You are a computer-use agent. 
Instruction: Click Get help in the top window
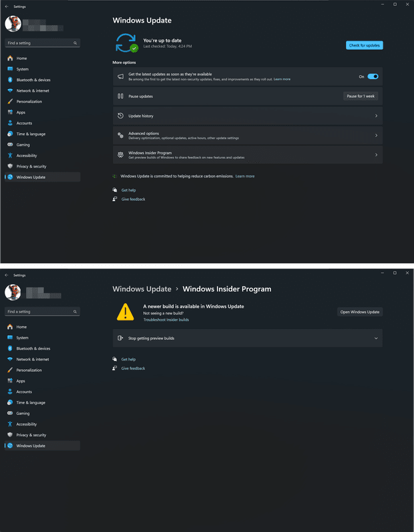[x=128, y=190]
